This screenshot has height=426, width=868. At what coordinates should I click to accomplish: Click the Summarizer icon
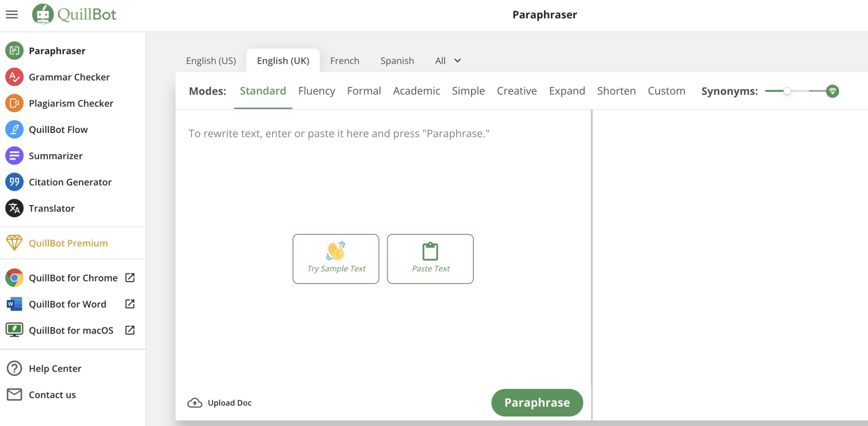[14, 156]
